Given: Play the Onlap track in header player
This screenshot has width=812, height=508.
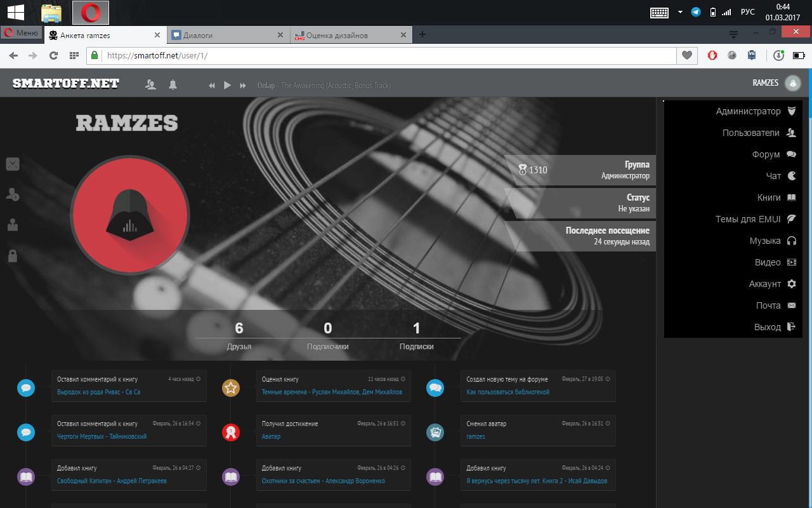Looking at the screenshot, I should (227, 85).
